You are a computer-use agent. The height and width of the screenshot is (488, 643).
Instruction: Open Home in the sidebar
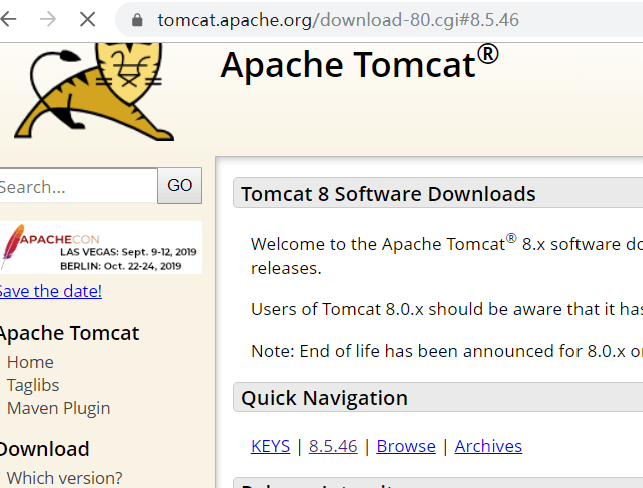click(x=30, y=362)
